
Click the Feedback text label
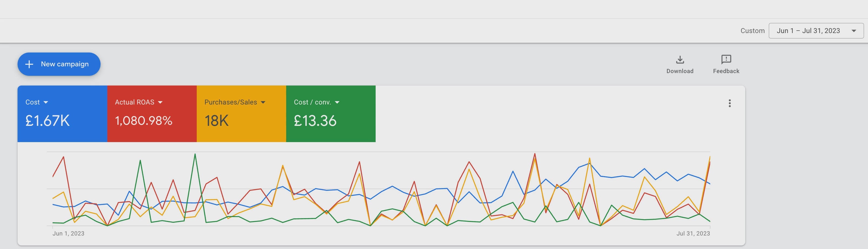[726, 71]
